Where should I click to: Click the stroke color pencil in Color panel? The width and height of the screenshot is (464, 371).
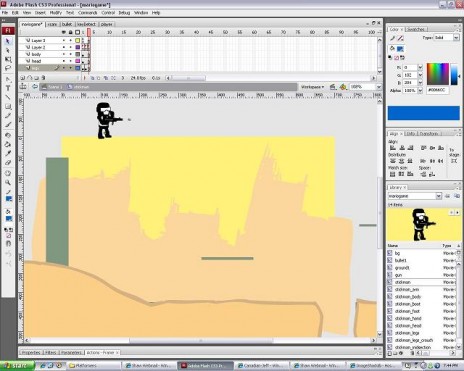(x=392, y=38)
